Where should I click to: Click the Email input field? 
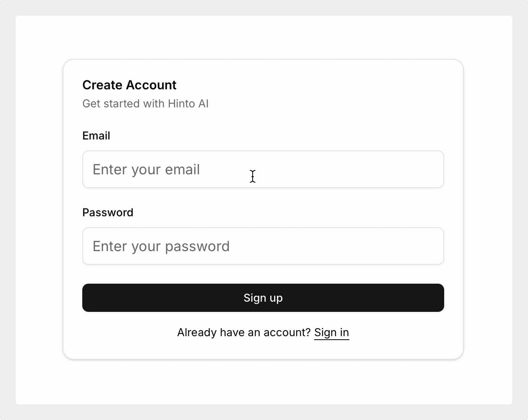tap(263, 169)
